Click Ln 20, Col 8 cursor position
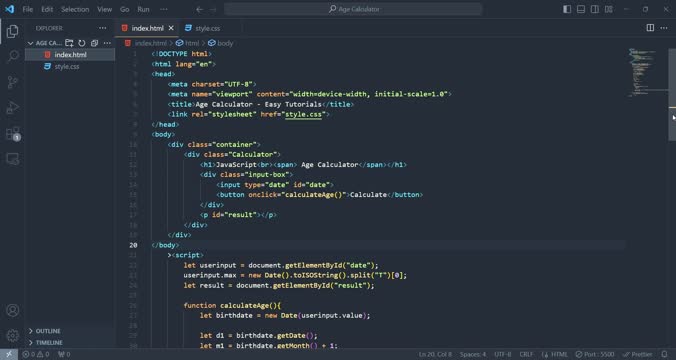Image resolution: width=676 pixels, height=360 pixels. click(x=435, y=354)
